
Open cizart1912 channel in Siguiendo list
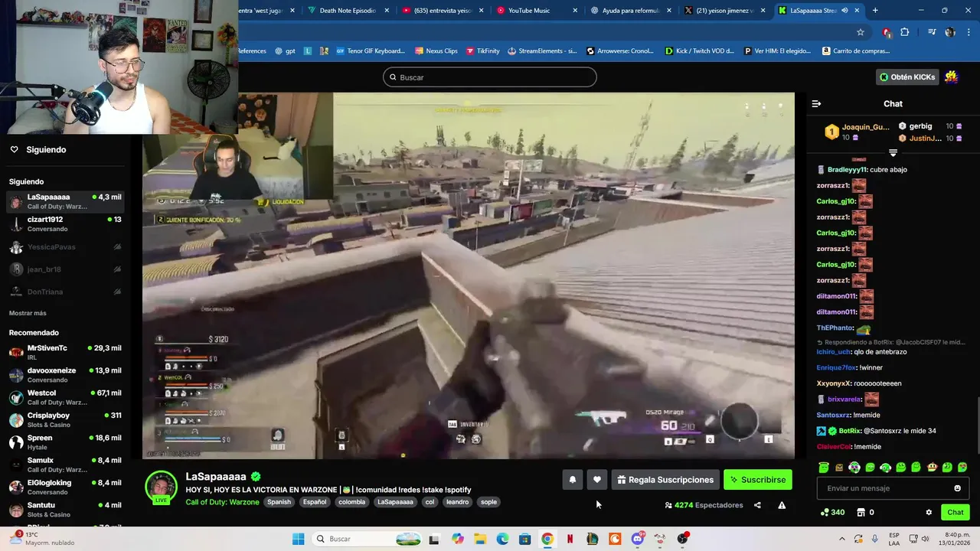pyautogui.click(x=65, y=224)
